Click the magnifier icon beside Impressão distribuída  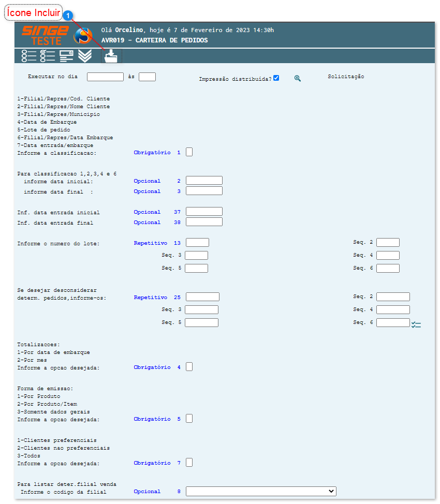click(x=298, y=78)
